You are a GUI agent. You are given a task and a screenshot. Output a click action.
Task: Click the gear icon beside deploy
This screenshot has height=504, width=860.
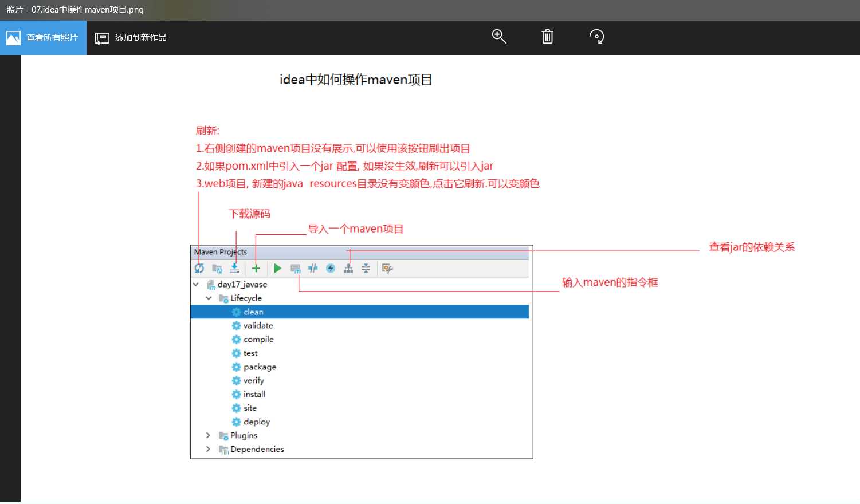click(236, 422)
